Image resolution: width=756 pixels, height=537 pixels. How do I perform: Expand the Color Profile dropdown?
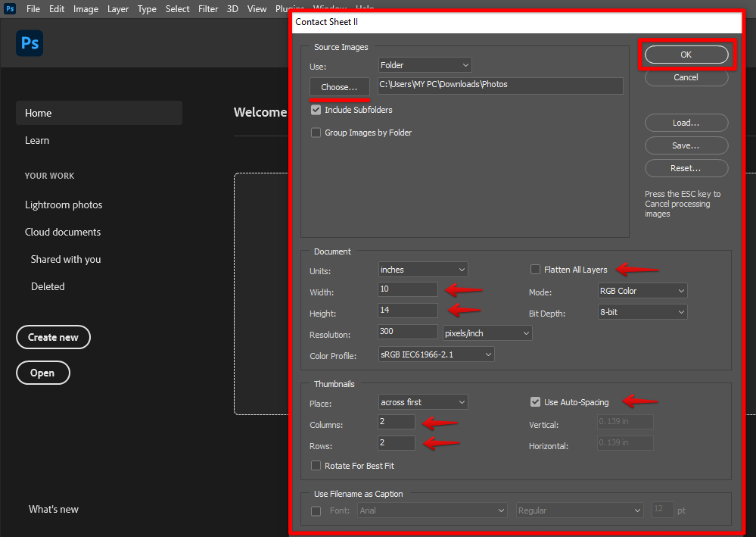(436, 354)
